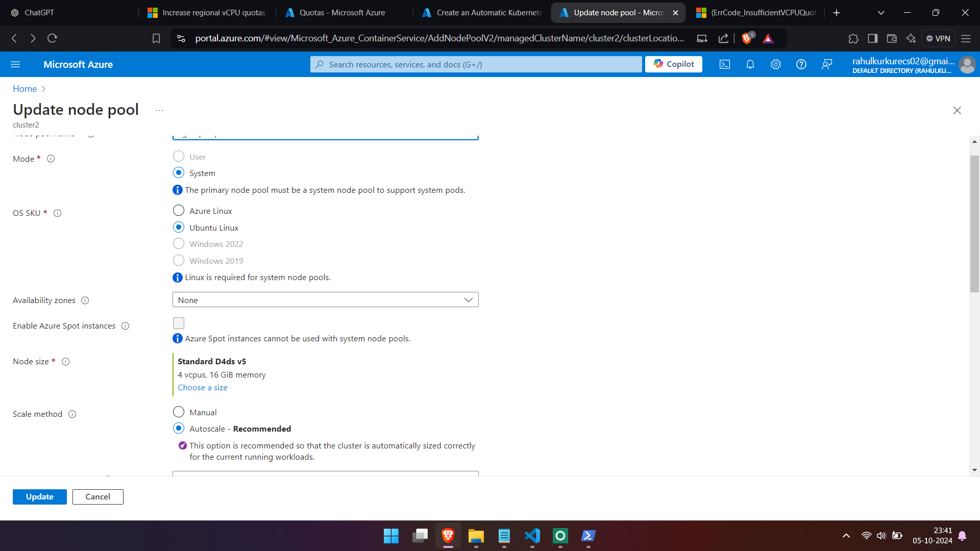Select Windows 2022 as OS SKU
Image resolution: width=980 pixels, height=551 pixels.
tap(179, 243)
